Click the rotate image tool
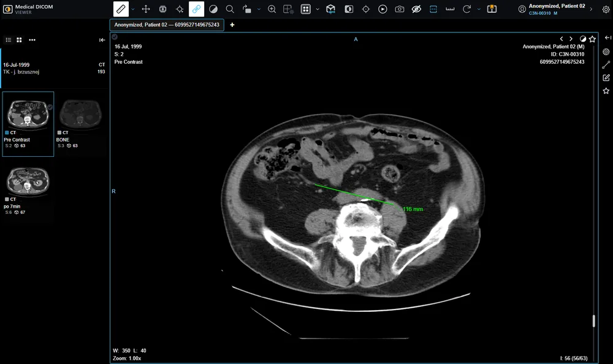The image size is (613, 364). coord(246,9)
